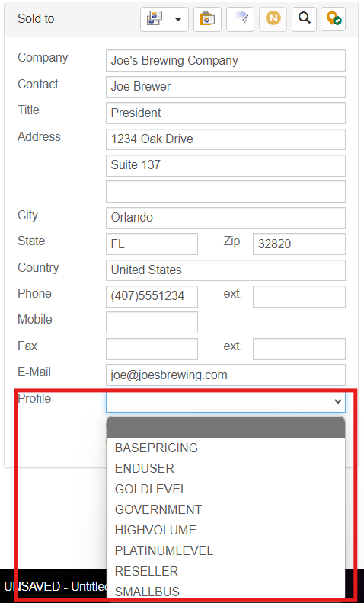
Task: Select the blank highlighted profile option
Action: click(x=226, y=427)
